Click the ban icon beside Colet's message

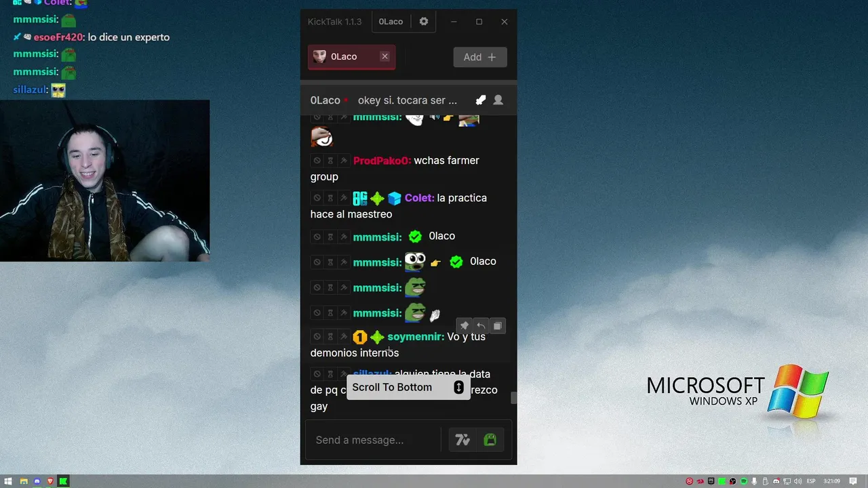coord(317,198)
